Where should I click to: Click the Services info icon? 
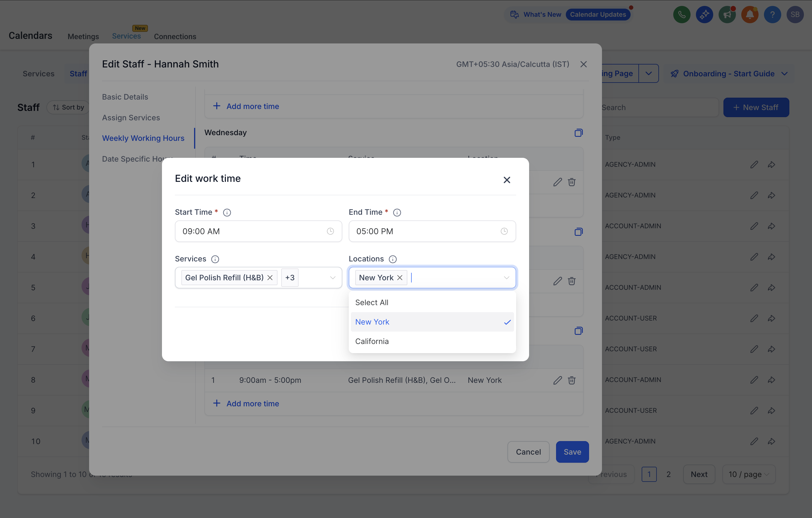215,259
